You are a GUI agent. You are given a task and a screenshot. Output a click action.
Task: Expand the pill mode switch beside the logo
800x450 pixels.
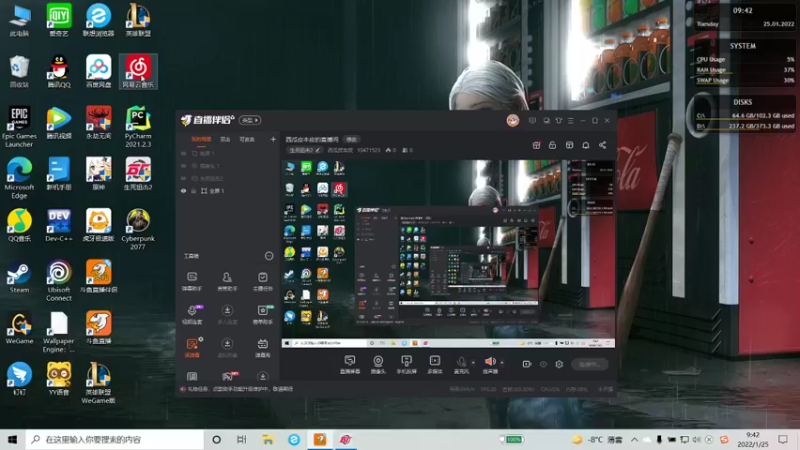coord(250,120)
